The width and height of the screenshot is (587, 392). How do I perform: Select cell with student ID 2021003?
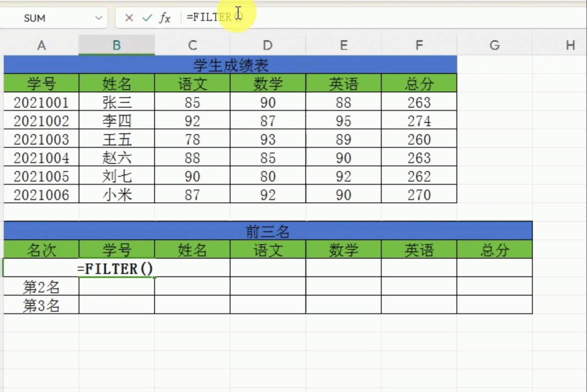41,138
